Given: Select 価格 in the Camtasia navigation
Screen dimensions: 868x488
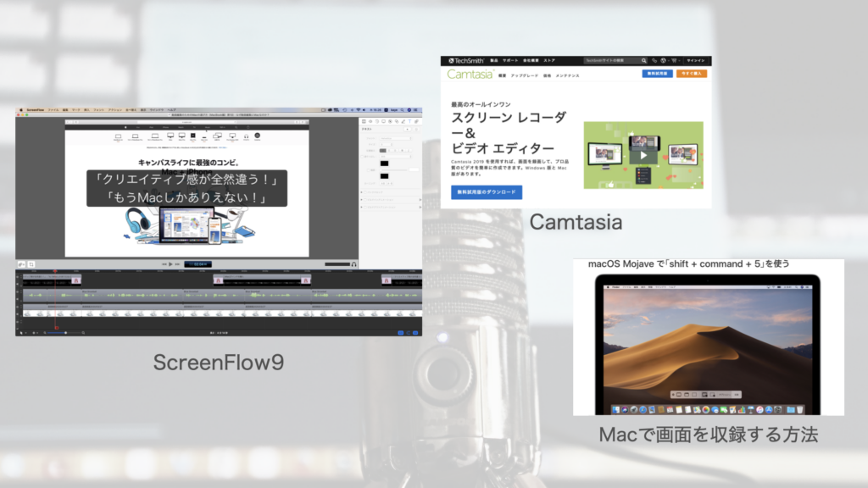Looking at the screenshot, I should (548, 75).
